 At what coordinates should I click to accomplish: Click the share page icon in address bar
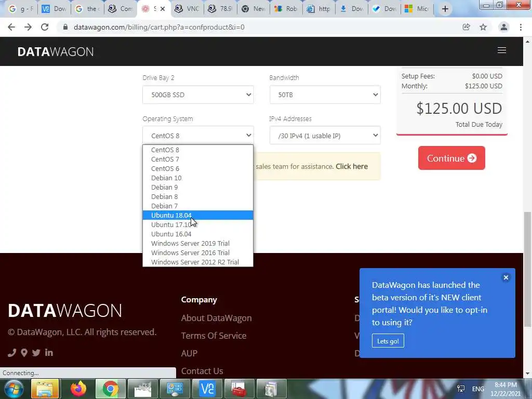pos(467,27)
